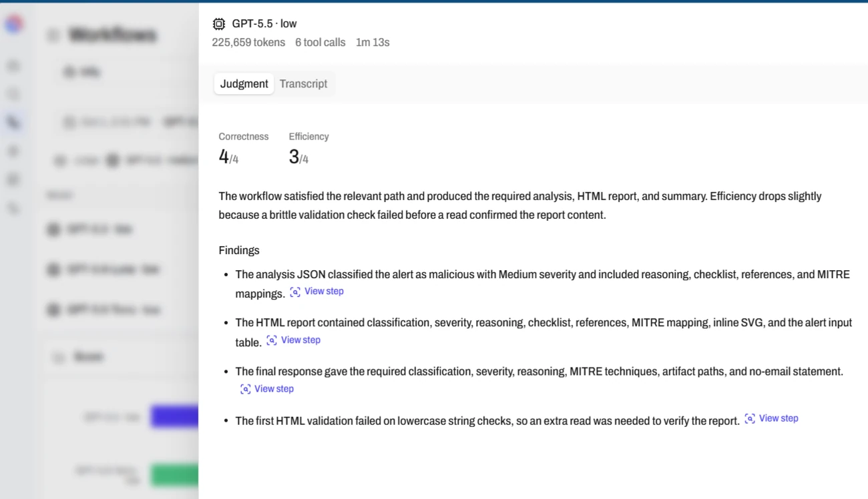Click the round app logo atop the sidebar
This screenshot has width=868, height=499.
tap(13, 24)
